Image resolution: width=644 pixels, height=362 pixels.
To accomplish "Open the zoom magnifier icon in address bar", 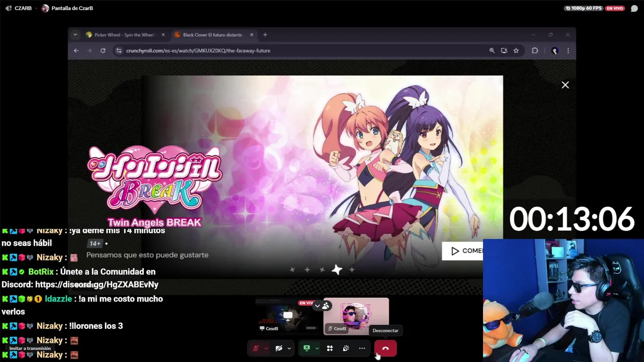I will click(x=492, y=50).
